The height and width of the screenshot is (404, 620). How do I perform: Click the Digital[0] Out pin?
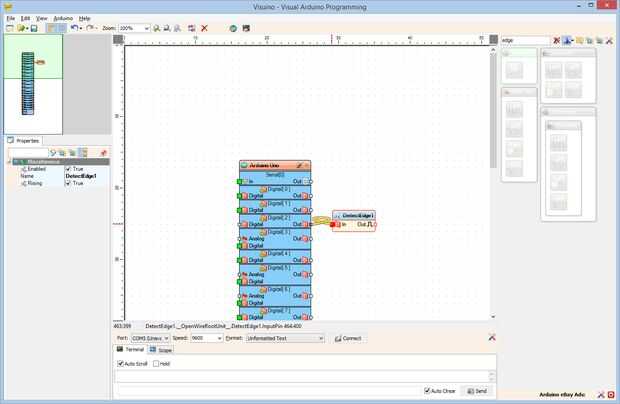click(311, 196)
